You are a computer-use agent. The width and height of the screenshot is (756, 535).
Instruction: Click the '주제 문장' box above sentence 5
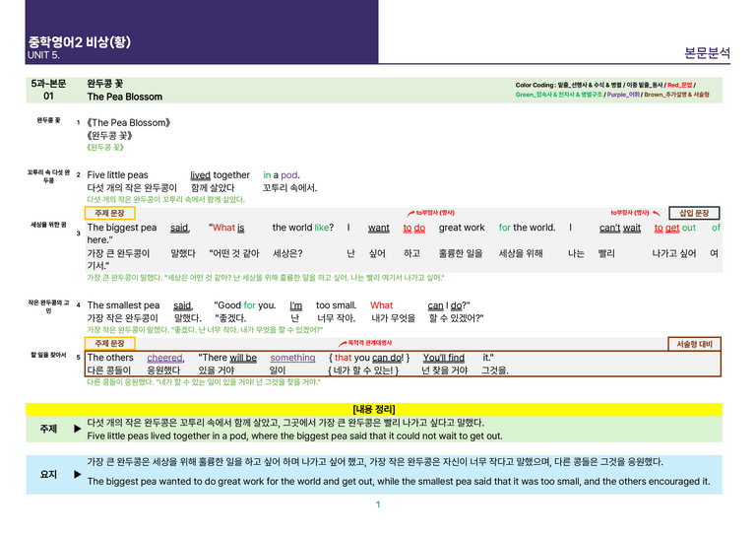pyautogui.click(x=109, y=343)
